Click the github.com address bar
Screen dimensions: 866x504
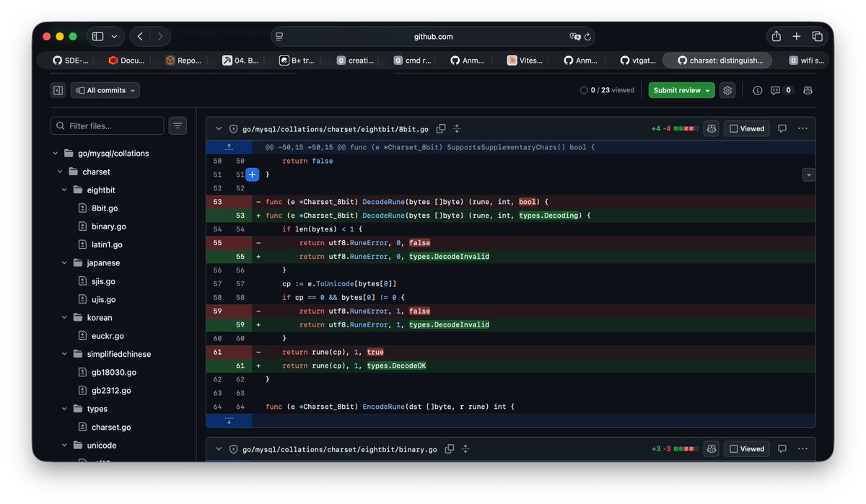pyautogui.click(x=433, y=36)
